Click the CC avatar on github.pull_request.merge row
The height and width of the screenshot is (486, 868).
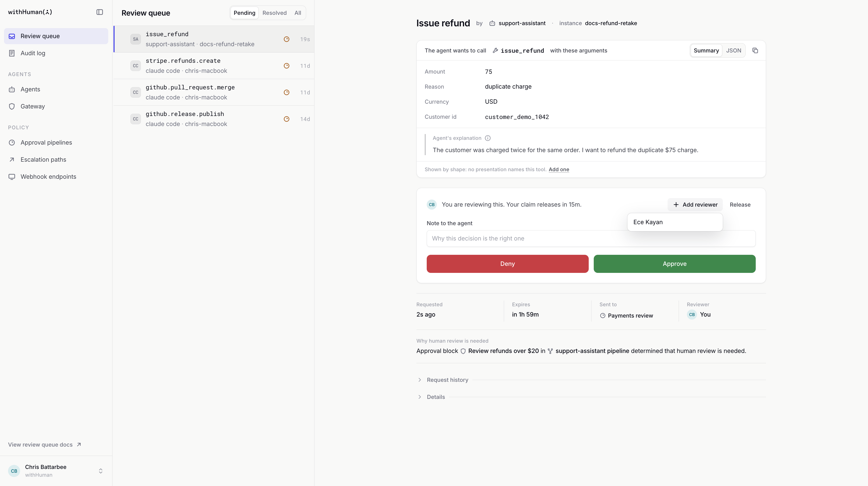tap(135, 92)
